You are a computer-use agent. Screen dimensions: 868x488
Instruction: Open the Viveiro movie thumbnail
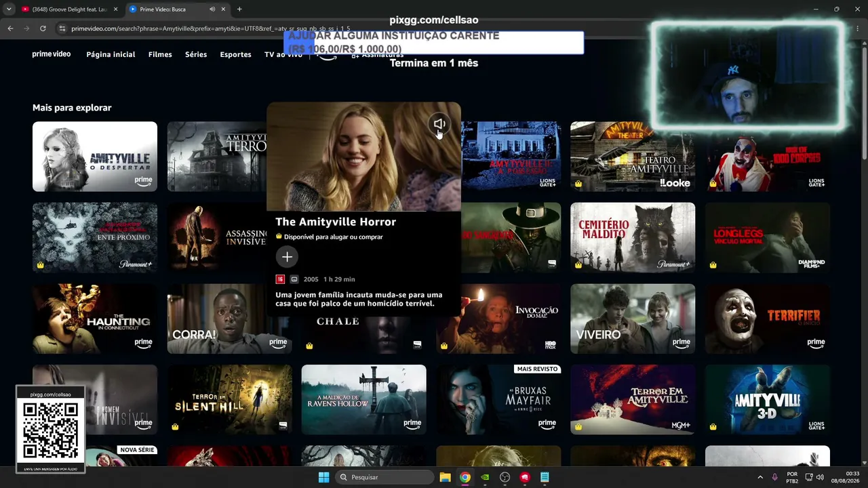633,319
